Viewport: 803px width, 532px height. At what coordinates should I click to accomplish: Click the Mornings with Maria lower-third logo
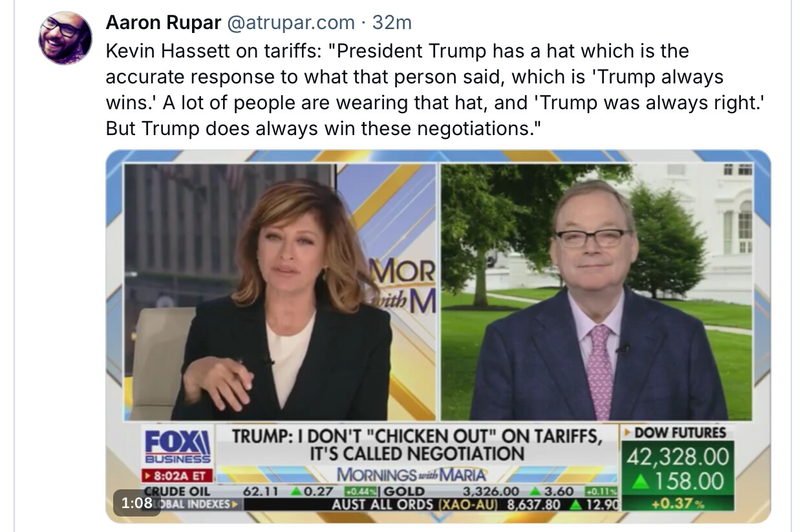pyautogui.click(x=411, y=474)
